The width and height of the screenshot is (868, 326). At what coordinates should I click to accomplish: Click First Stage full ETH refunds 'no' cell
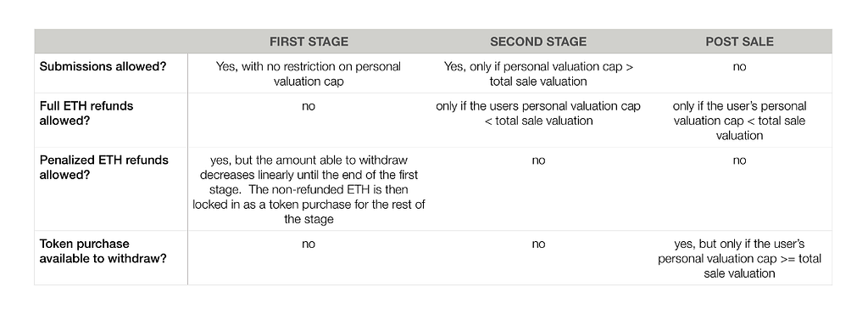click(309, 106)
